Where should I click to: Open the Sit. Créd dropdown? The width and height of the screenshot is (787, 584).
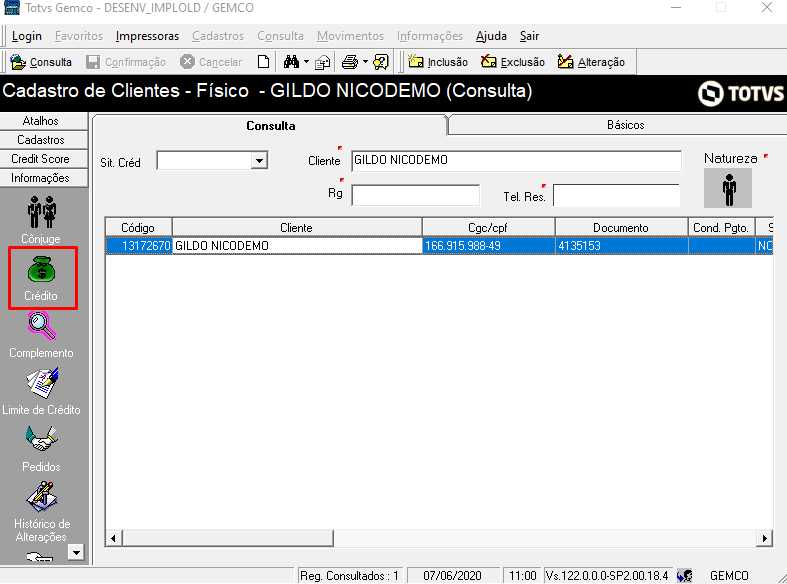(259, 161)
